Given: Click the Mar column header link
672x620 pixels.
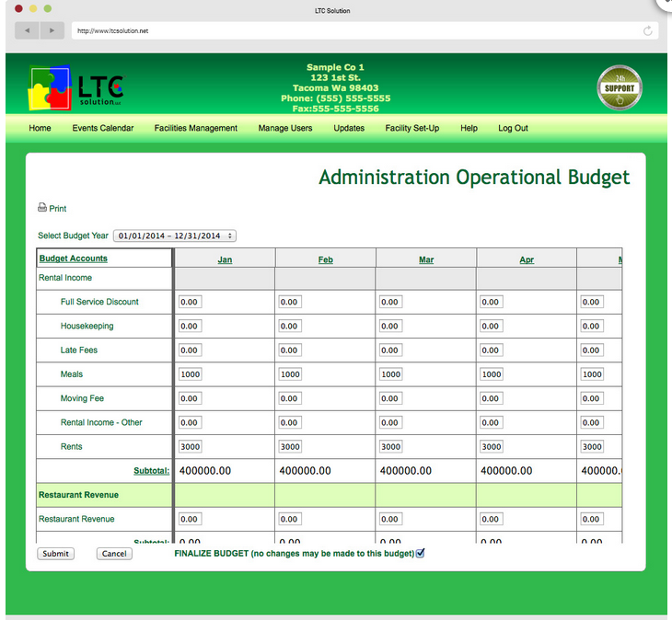Looking at the screenshot, I should tap(426, 259).
